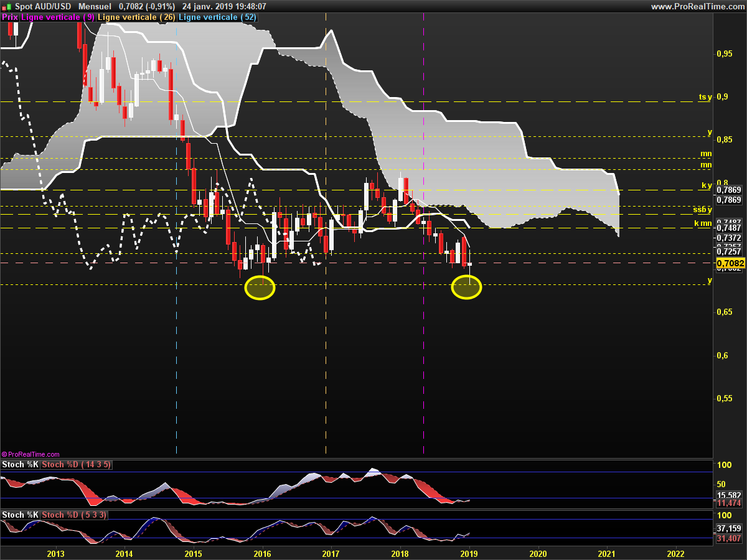
Task: Click the 'k mn' level label
Action: click(703, 223)
